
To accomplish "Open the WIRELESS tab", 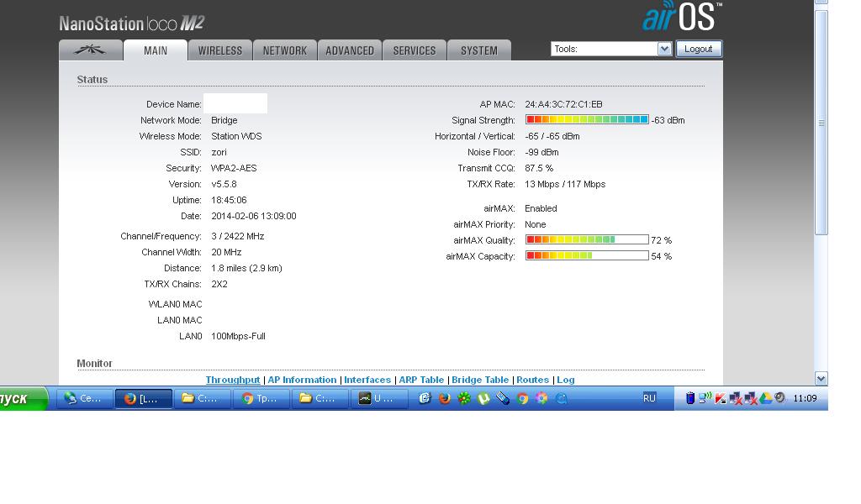I will (220, 50).
